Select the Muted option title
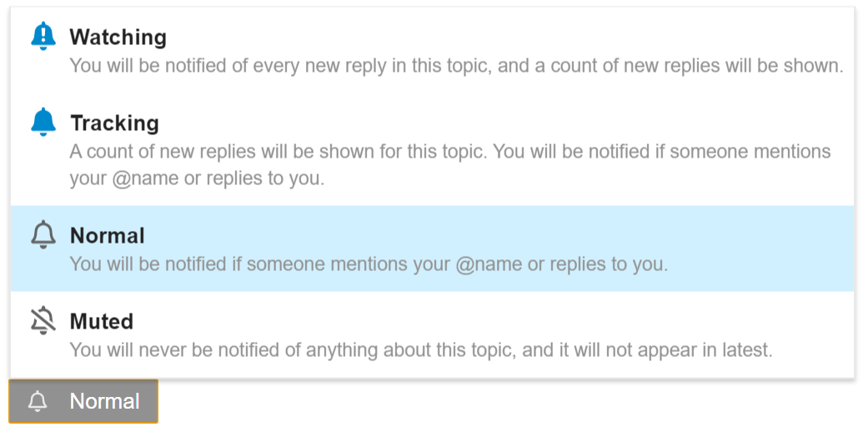This screenshot has height=437, width=868. click(x=102, y=321)
